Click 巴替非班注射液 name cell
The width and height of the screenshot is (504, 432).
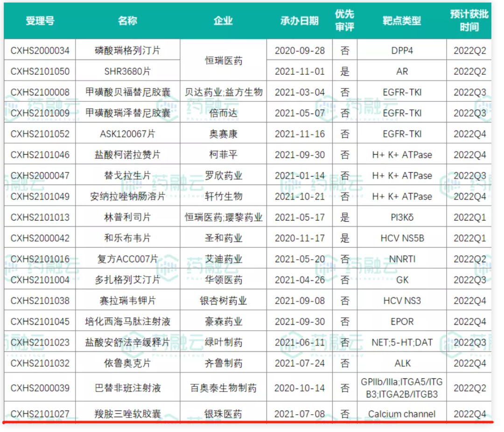point(127,388)
